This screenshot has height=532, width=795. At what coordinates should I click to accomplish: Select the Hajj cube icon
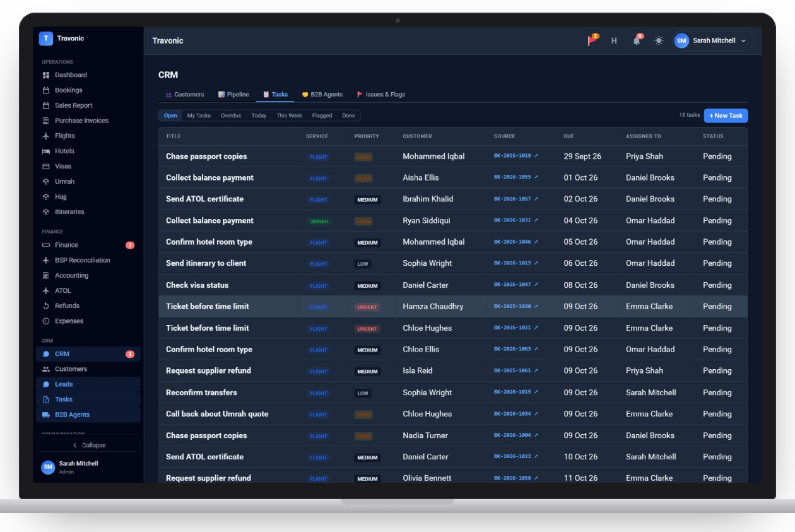coord(46,196)
